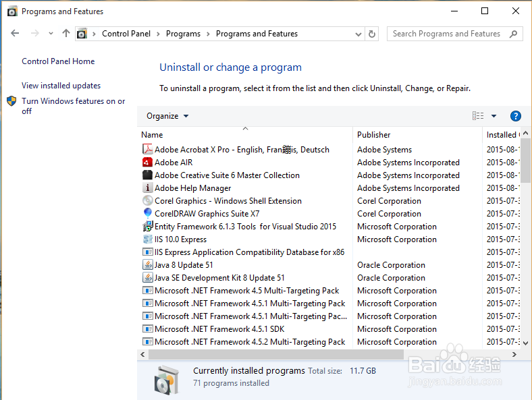The height and width of the screenshot is (400, 532).
Task: Open Control Panel Home link
Action: (58, 61)
